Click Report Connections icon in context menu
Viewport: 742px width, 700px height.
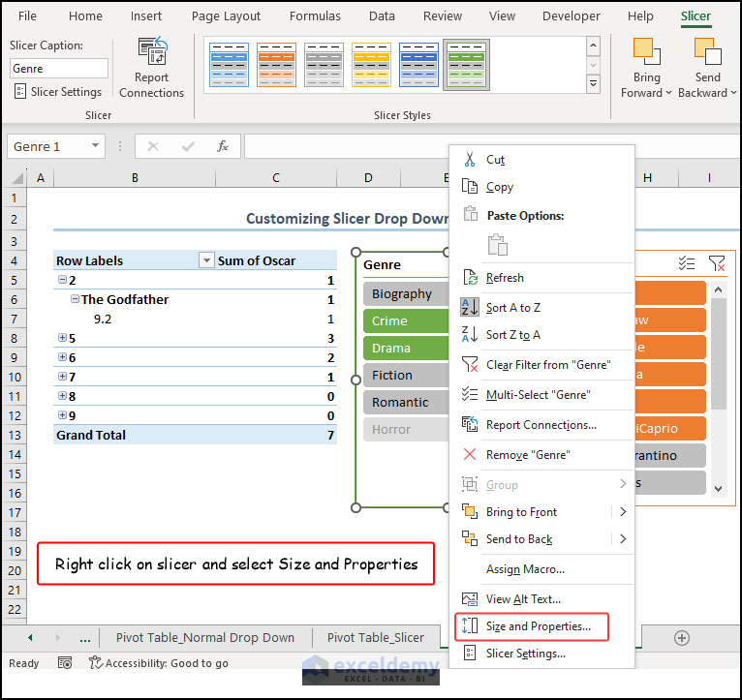point(470,424)
